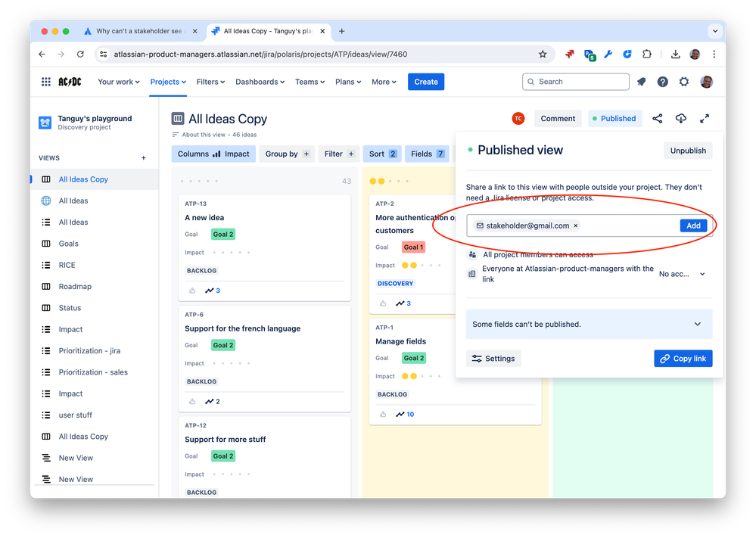Open the 'Support for the french language' idea
This screenshot has width=756, height=538.
point(242,328)
